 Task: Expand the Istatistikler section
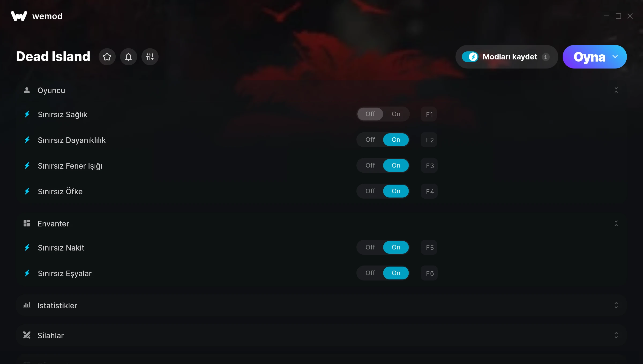click(x=616, y=305)
